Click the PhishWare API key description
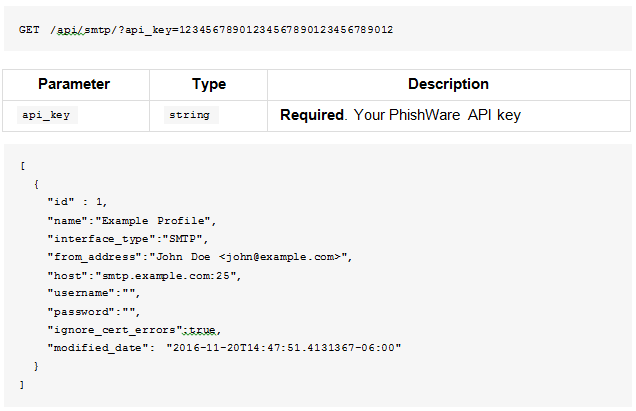 coord(437,115)
